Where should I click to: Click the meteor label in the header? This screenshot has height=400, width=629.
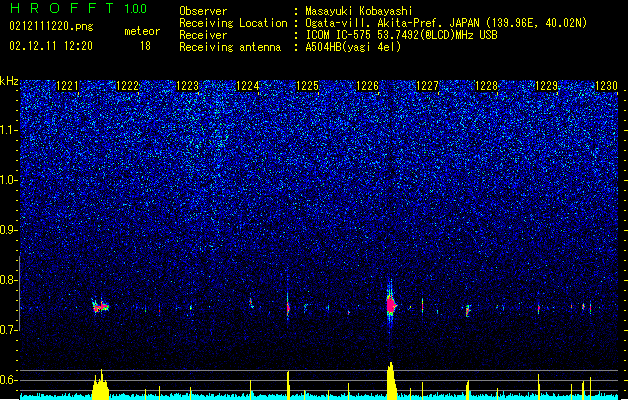coord(142,31)
